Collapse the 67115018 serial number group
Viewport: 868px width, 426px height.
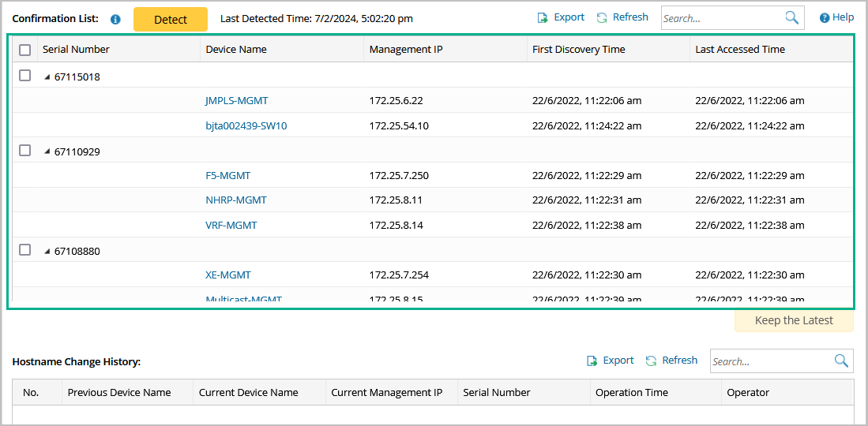47,77
